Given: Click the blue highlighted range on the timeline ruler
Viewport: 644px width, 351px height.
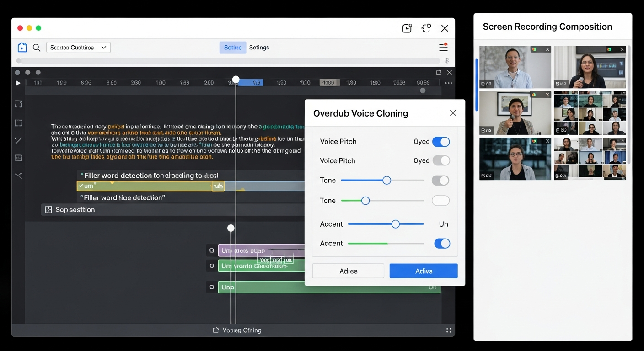Looking at the screenshot, I should (x=251, y=83).
